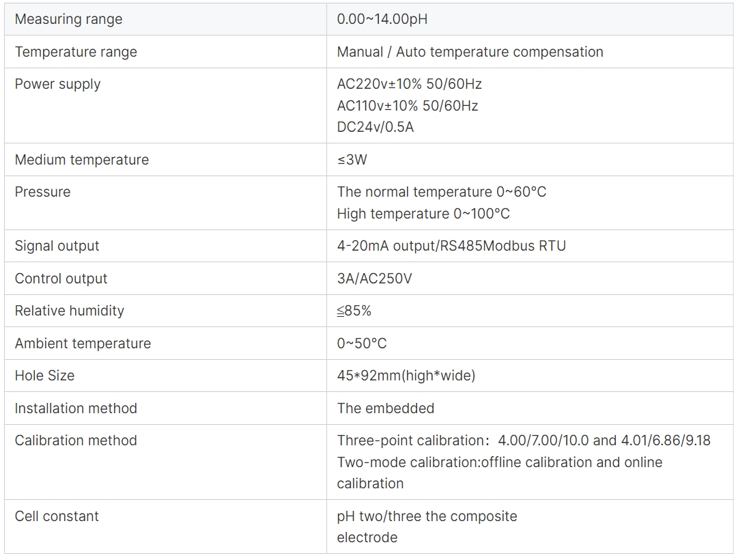Select the Three-point calibration text line

[524, 440]
